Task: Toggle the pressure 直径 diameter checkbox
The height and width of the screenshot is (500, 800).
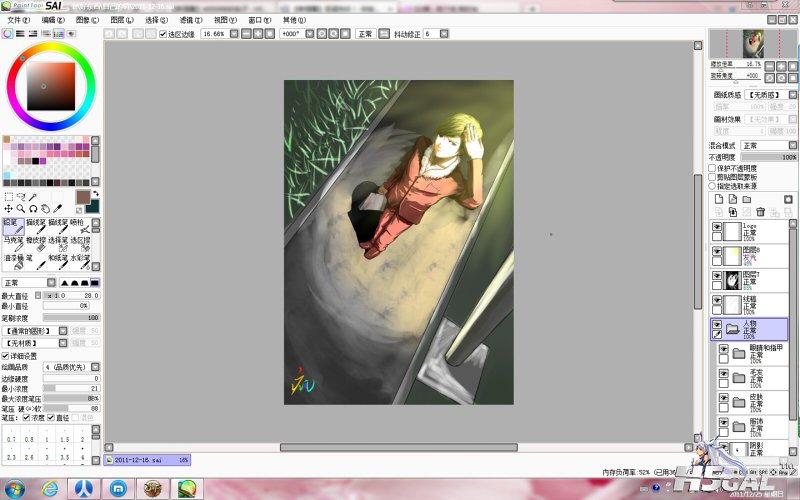Action: pos(51,417)
